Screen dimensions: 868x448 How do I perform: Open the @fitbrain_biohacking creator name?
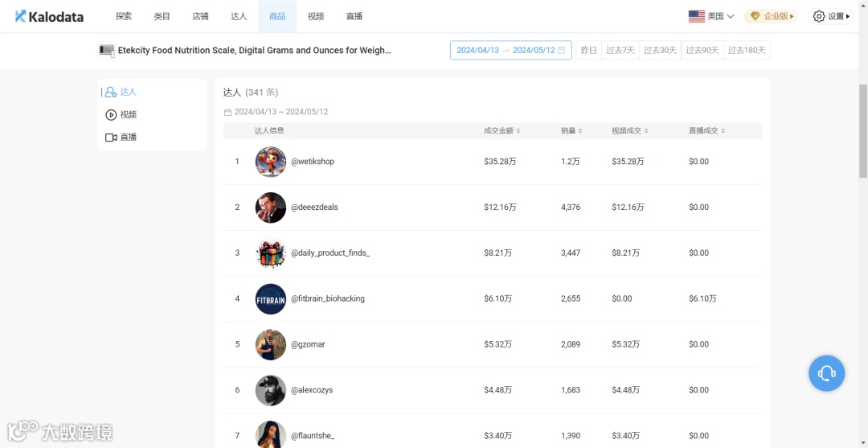pos(328,298)
